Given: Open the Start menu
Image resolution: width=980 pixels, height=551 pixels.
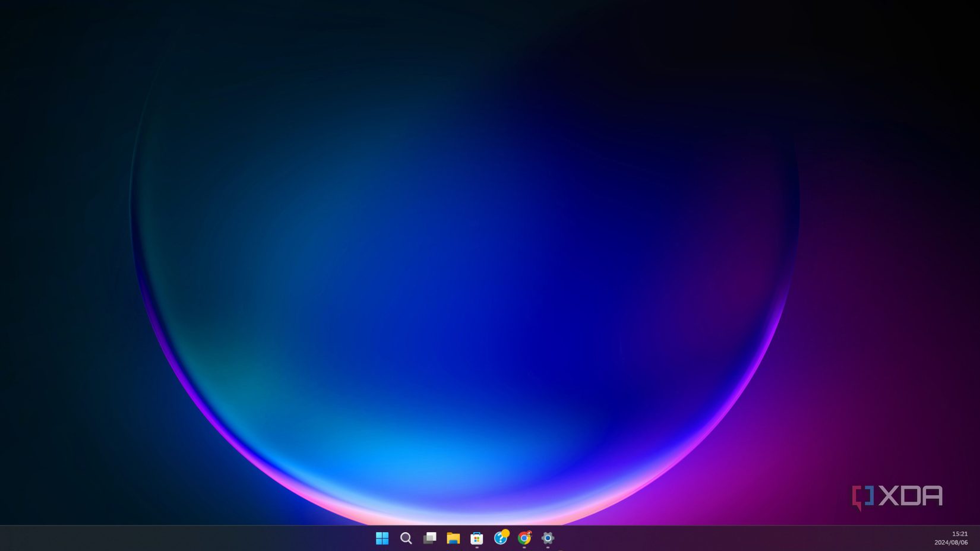Looking at the screenshot, I should pyautogui.click(x=382, y=539).
